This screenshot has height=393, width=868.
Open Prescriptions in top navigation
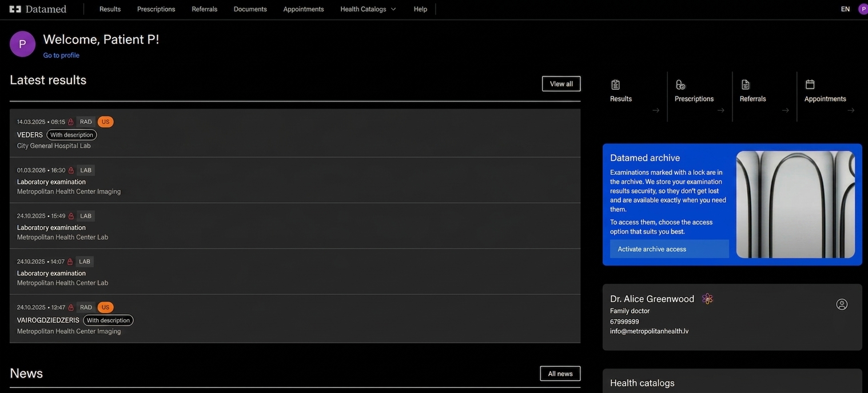(x=156, y=9)
